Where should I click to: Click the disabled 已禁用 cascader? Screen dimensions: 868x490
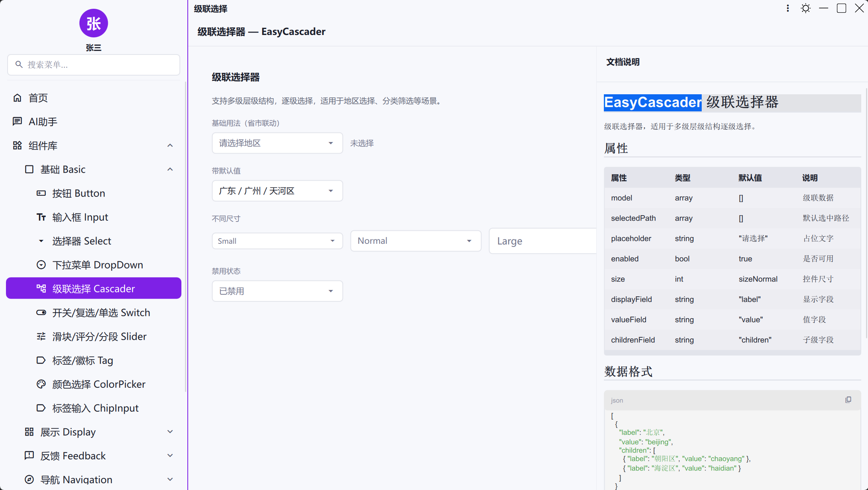[277, 291]
